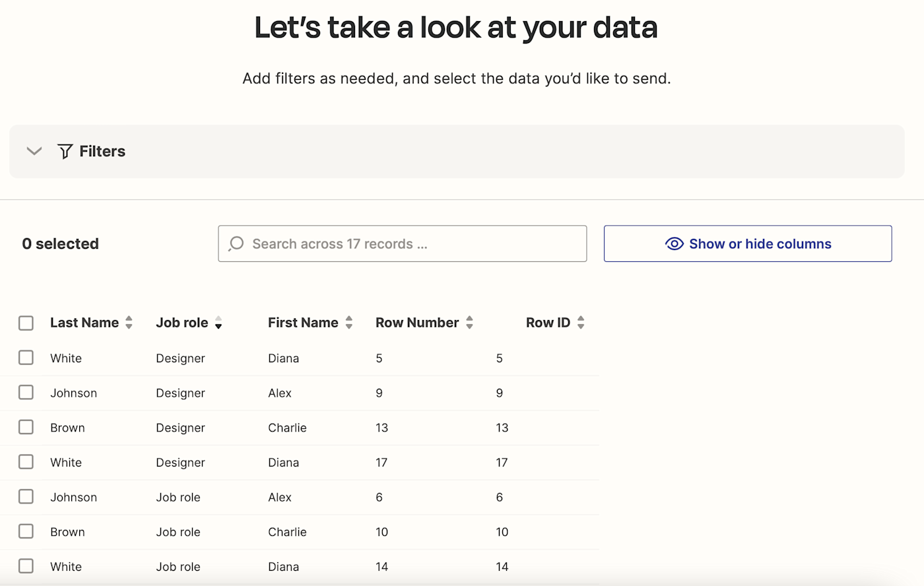Click the Row Number sort arrows icon
This screenshot has width=924, height=586.
[x=469, y=323]
